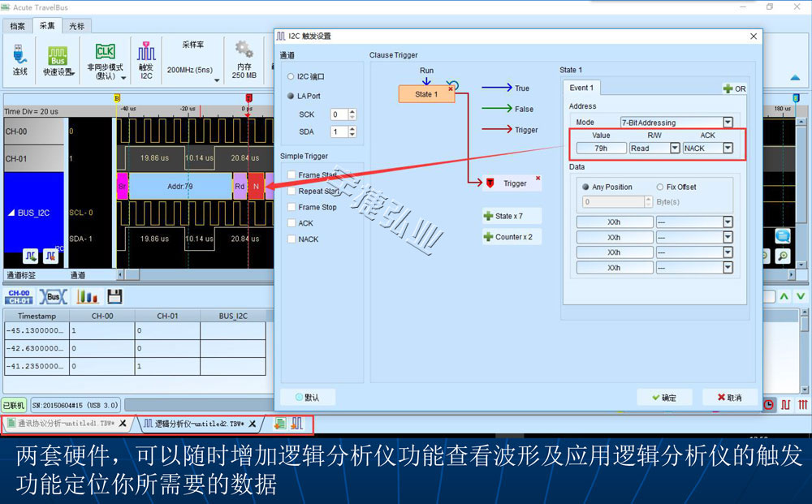Open the third data row qualifier dropdown
This screenshot has height=504, width=812.
tap(728, 252)
